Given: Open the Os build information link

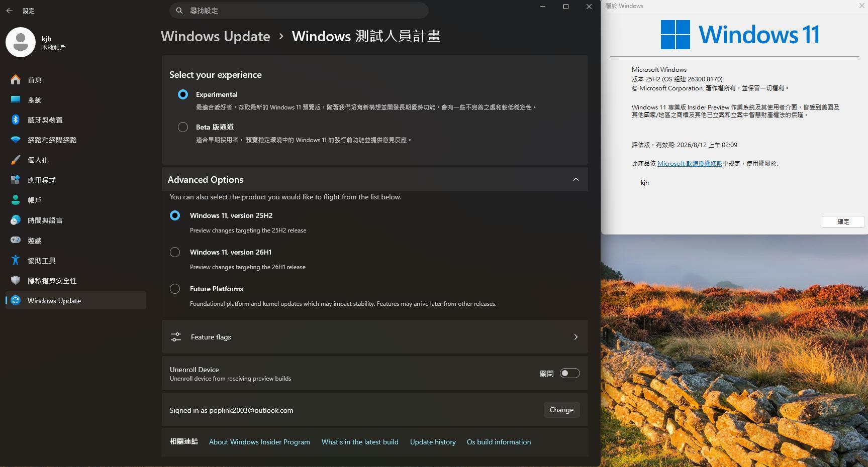Looking at the screenshot, I should tap(499, 442).
